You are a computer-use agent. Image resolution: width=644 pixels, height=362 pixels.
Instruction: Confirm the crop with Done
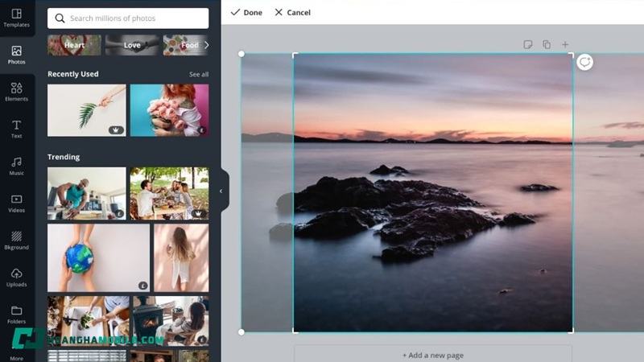pyautogui.click(x=246, y=13)
